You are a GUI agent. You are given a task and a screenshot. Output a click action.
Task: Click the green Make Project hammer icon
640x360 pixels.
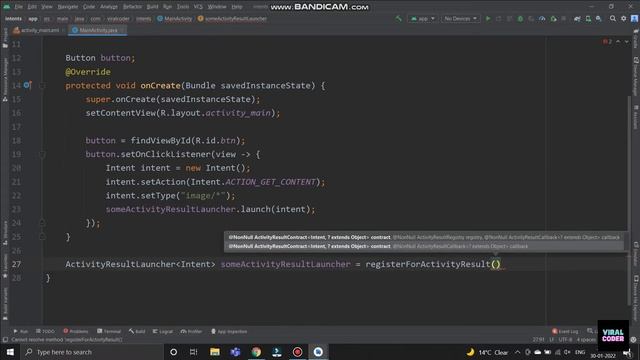point(398,19)
